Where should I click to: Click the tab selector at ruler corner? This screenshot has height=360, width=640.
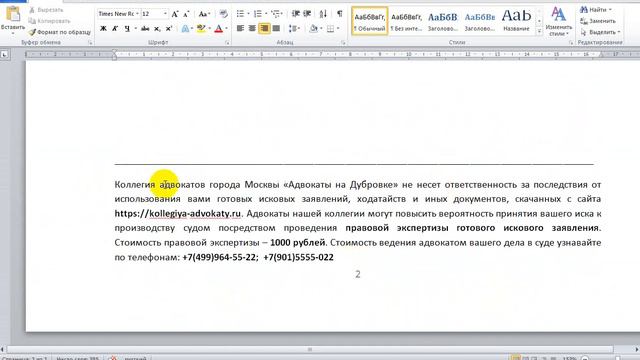[x=4, y=54]
